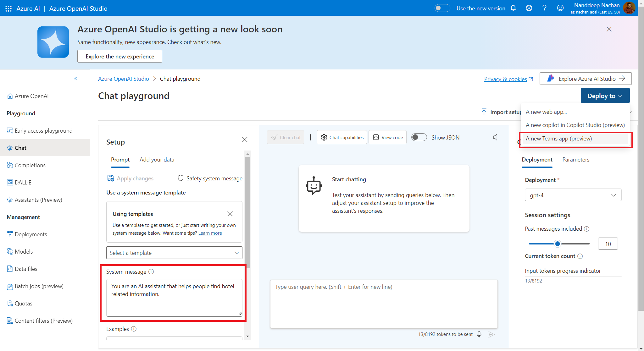Open the settings gear in header

tap(529, 8)
